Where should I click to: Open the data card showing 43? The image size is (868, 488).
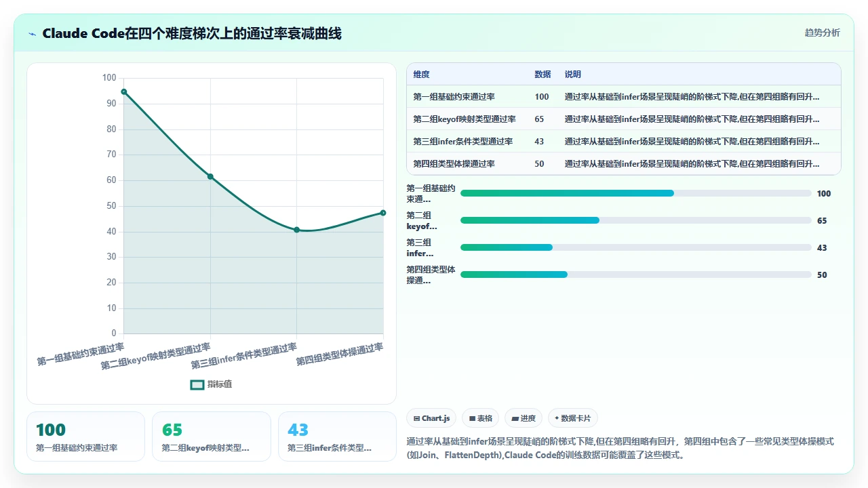coord(337,436)
